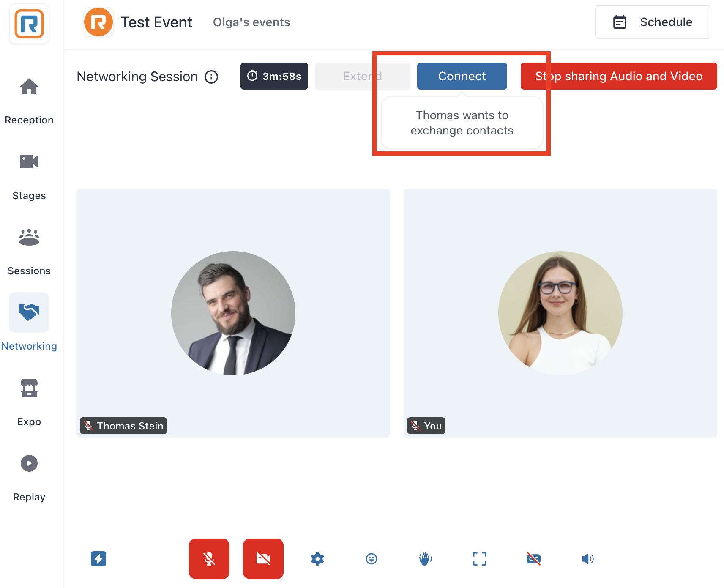The image size is (724, 588).
Task: Toggle the speaker volume
Action: [588, 559]
